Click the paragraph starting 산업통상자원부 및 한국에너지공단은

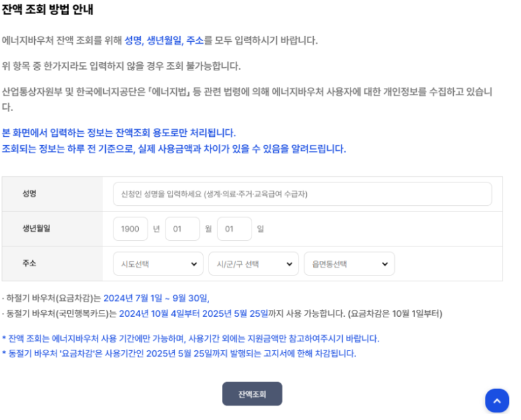pos(247,99)
